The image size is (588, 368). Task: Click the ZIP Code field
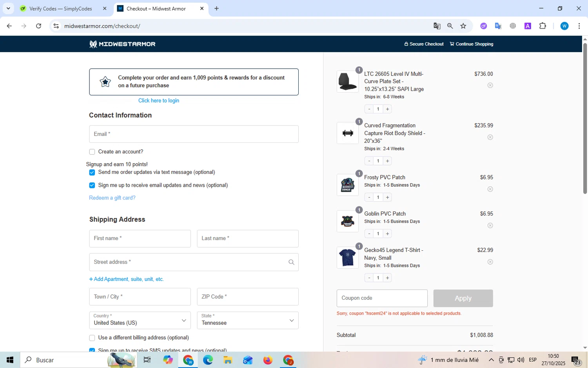tap(248, 297)
